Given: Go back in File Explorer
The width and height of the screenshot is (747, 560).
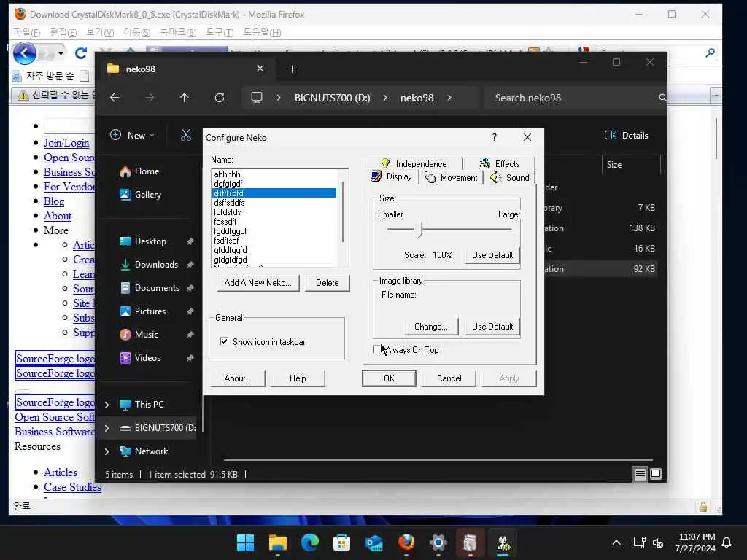Looking at the screenshot, I should 115,98.
